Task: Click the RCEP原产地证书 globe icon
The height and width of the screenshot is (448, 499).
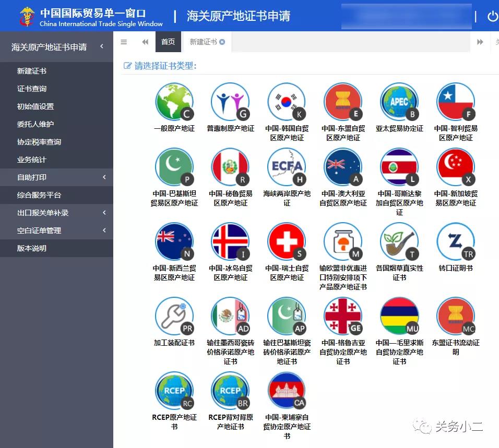Action: (174, 390)
